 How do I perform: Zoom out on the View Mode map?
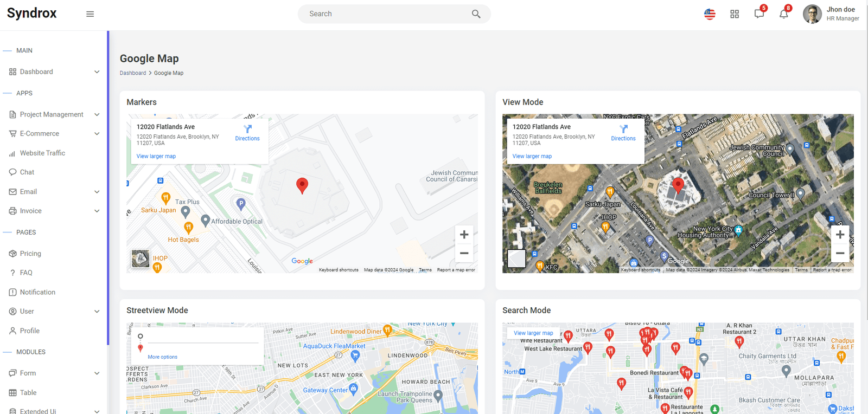pos(840,253)
